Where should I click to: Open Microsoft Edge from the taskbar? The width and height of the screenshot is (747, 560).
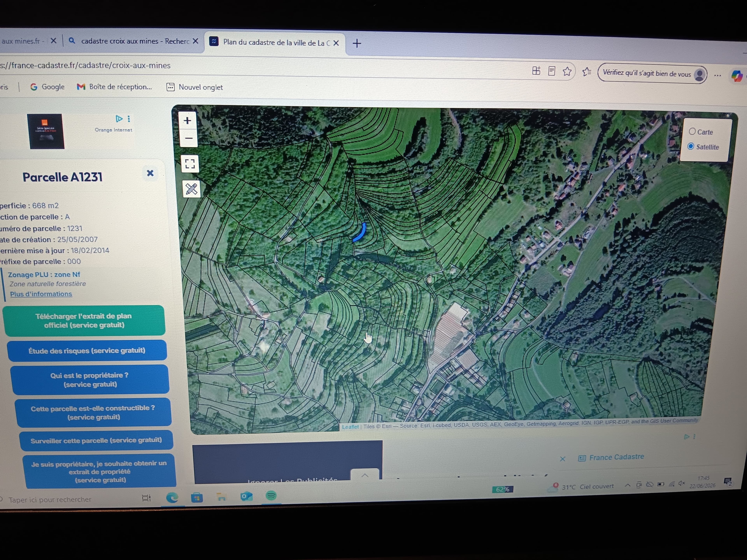point(172,497)
